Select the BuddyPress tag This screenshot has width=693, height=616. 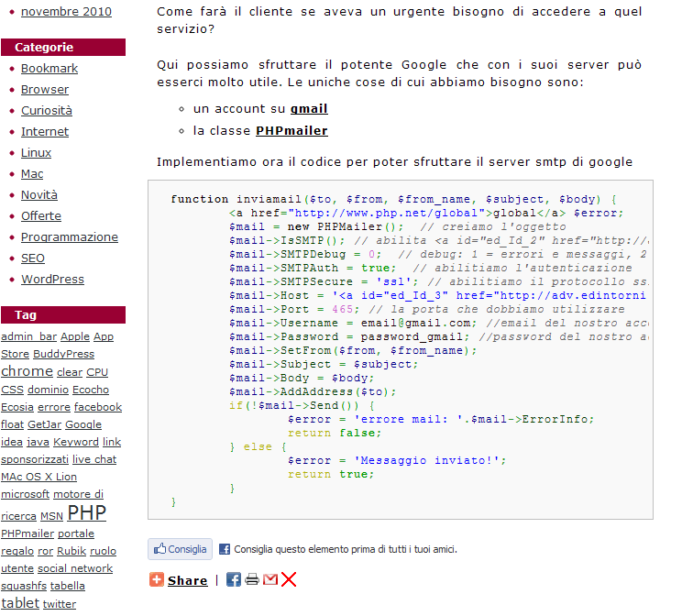tap(63, 355)
